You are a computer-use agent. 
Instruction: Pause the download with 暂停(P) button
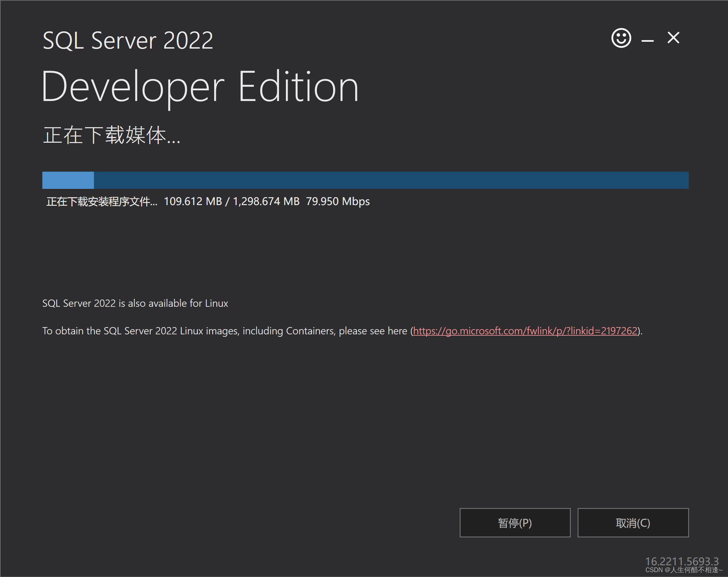coord(515,523)
